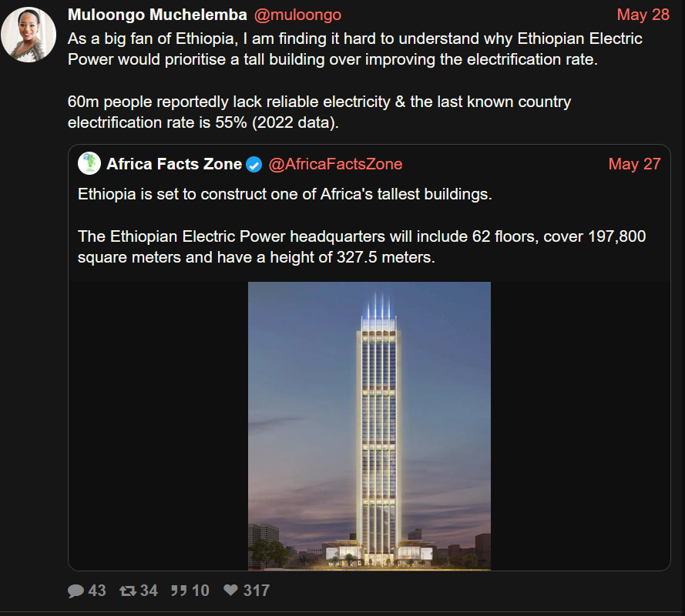The image size is (685, 616).
Task: Click the heart likes icon
Action: pos(230,591)
